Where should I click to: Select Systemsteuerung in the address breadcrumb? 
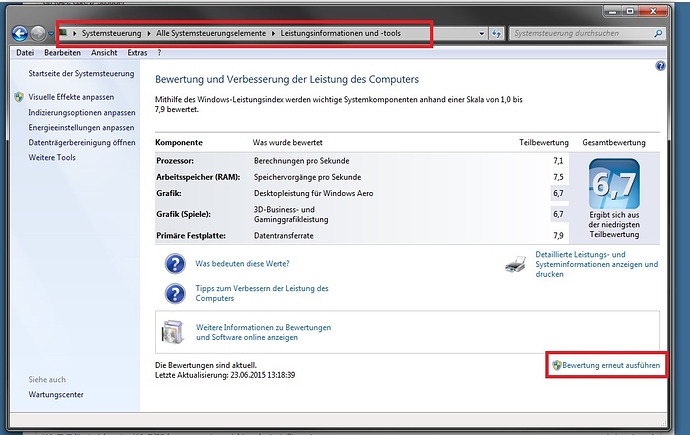pos(111,33)
